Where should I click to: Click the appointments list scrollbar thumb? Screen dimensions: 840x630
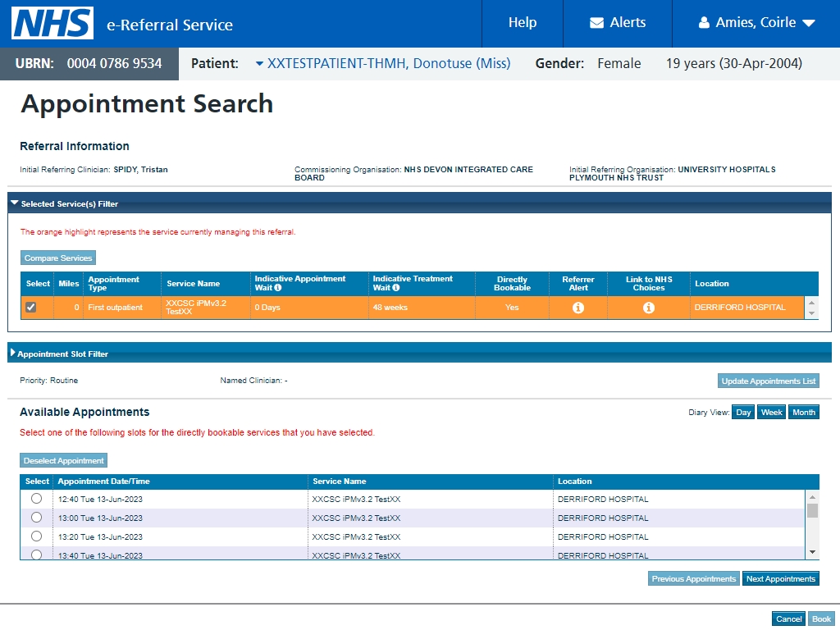click(812, 510)
